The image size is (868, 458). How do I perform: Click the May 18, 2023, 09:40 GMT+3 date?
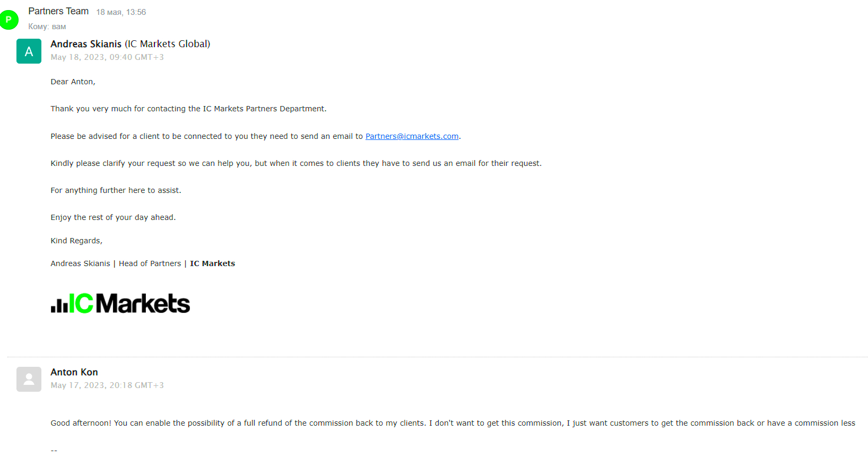[107, 57]
